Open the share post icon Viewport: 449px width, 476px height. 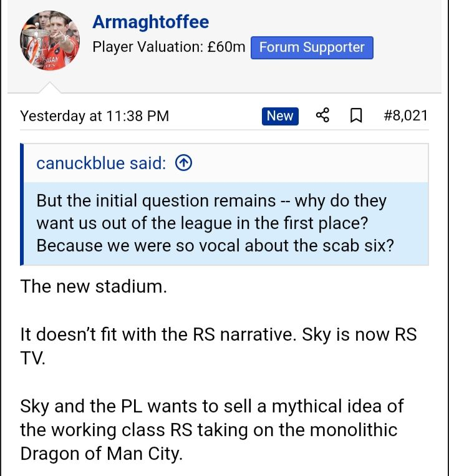coord(322,115)
